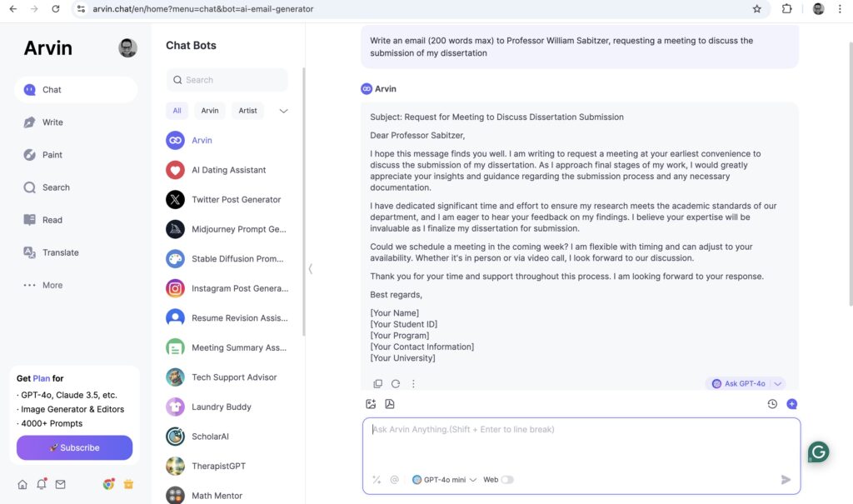
Task: Open the ScholarAI bot
Action: pos(227,437)
